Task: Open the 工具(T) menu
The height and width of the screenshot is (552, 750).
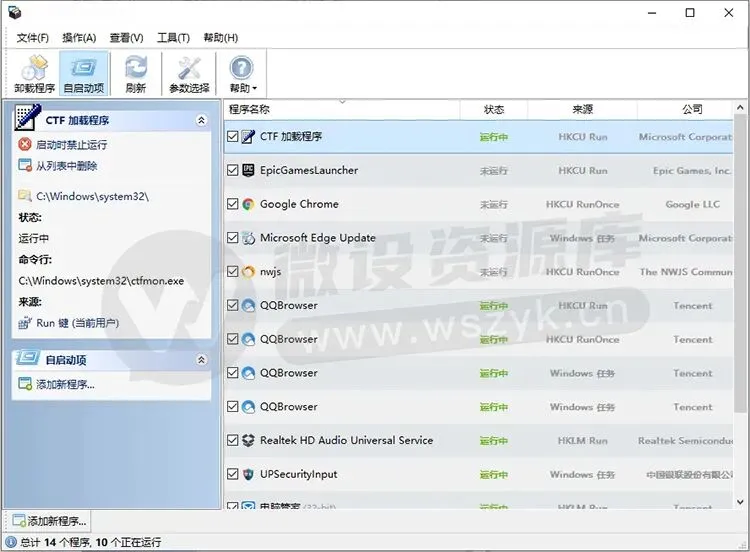Action: pos(173,38)
